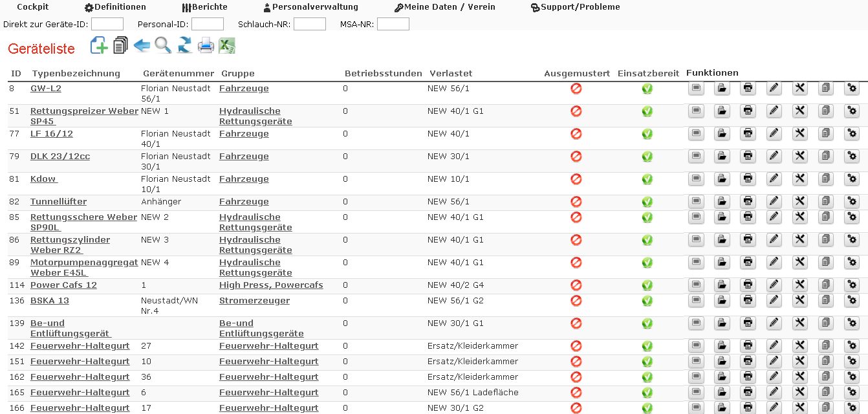Click barcode icon for LF 16/12 row
This screenshot has width=868, height=414.
[x=696, y=134]
